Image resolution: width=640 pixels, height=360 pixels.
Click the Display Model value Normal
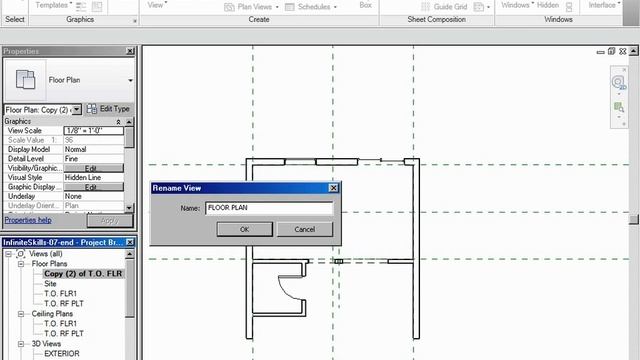point(93,149)
